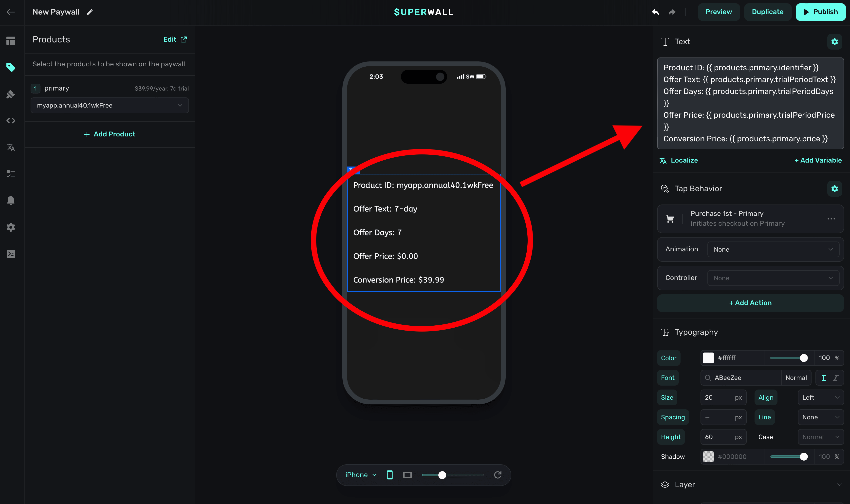Open the notifications bell icon in sidebar
The image size is (850, 504).
coord(11,200)
